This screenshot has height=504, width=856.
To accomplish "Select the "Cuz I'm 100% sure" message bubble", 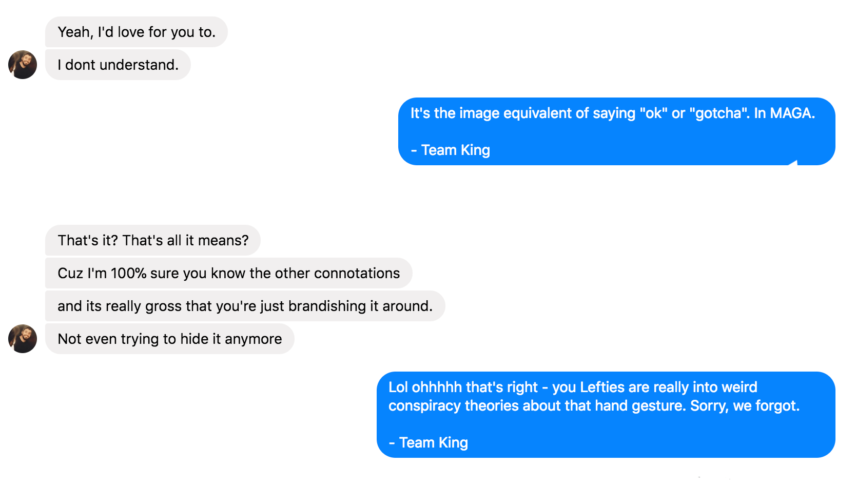I will point(228,273).
